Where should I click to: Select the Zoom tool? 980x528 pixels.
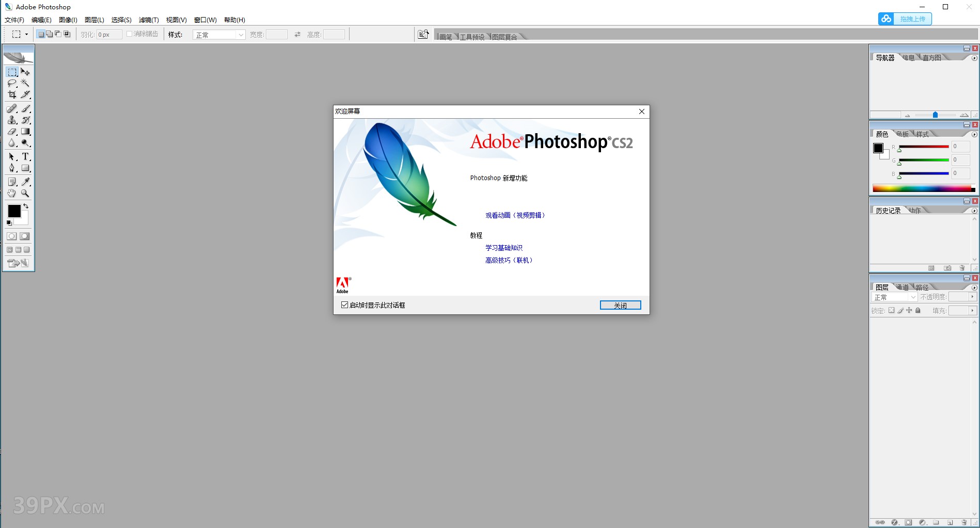(x=26, y=194)
